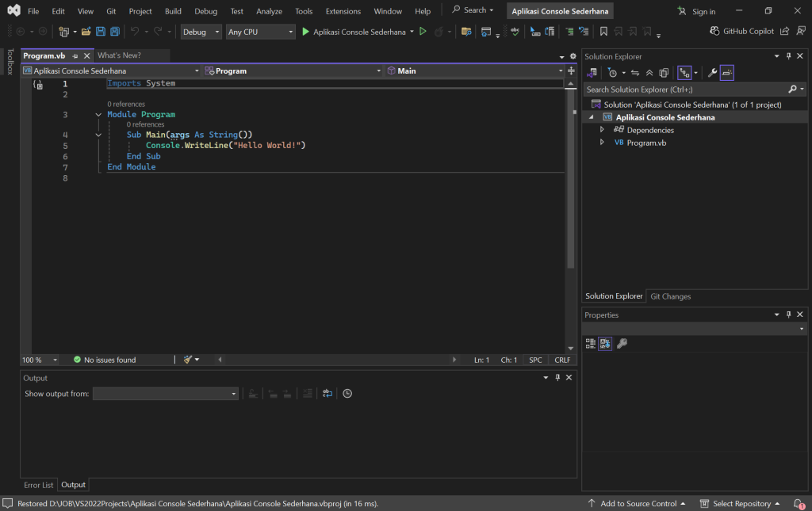The image size is (812, 511).
Task: Click the Save All toolbar icon
Action: click(x=115, y=32)
